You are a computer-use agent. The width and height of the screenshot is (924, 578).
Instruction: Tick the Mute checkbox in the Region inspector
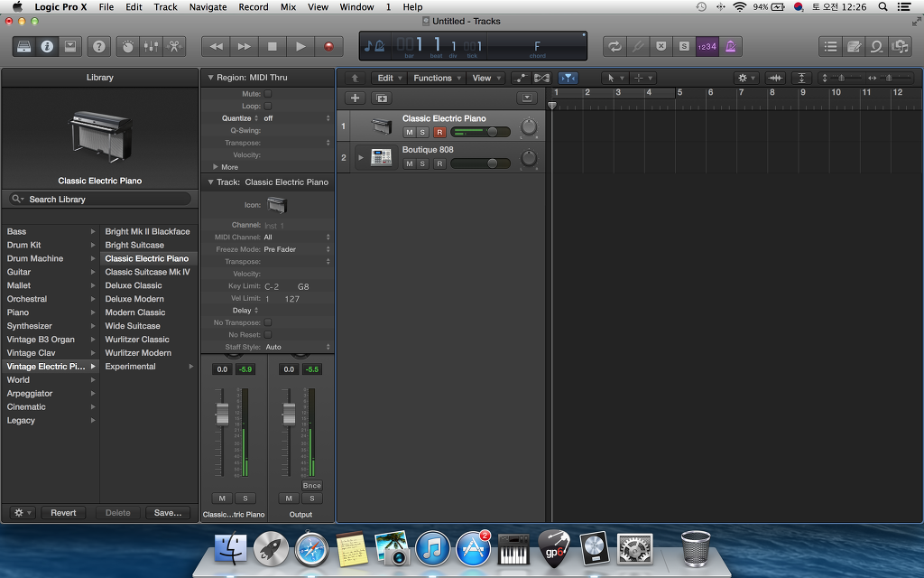coord(268,94)
